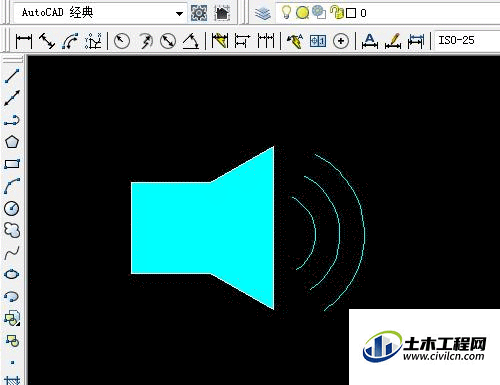
Task: Select the Jogged radius dimension tool
Action: click(x=145, y=41)
